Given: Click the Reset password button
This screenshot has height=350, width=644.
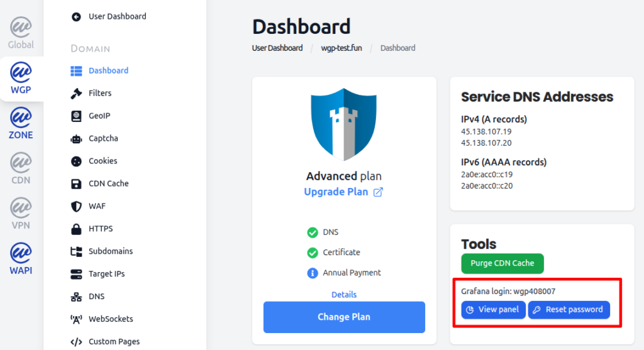Looking at the screenshot, I should click(x=569, y=310).
